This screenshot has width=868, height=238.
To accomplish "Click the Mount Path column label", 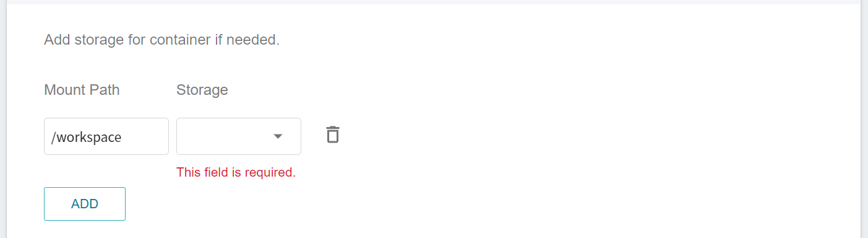I will (82, 90).
